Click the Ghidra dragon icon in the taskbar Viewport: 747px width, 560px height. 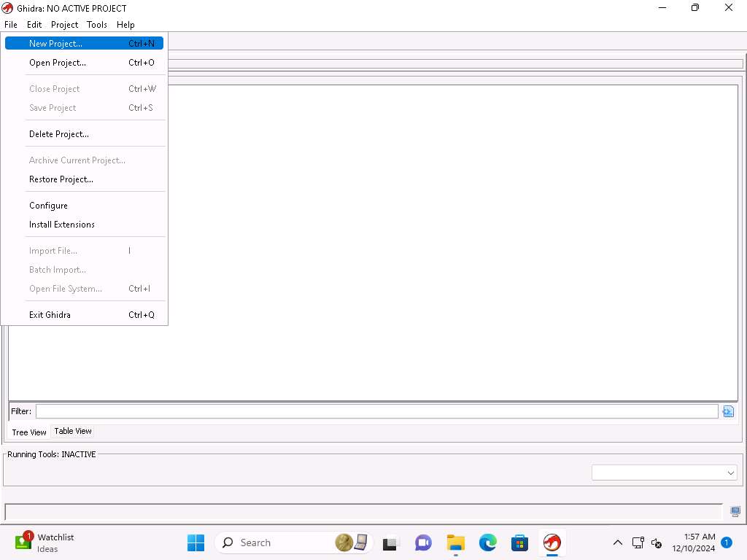click(551, 542)
